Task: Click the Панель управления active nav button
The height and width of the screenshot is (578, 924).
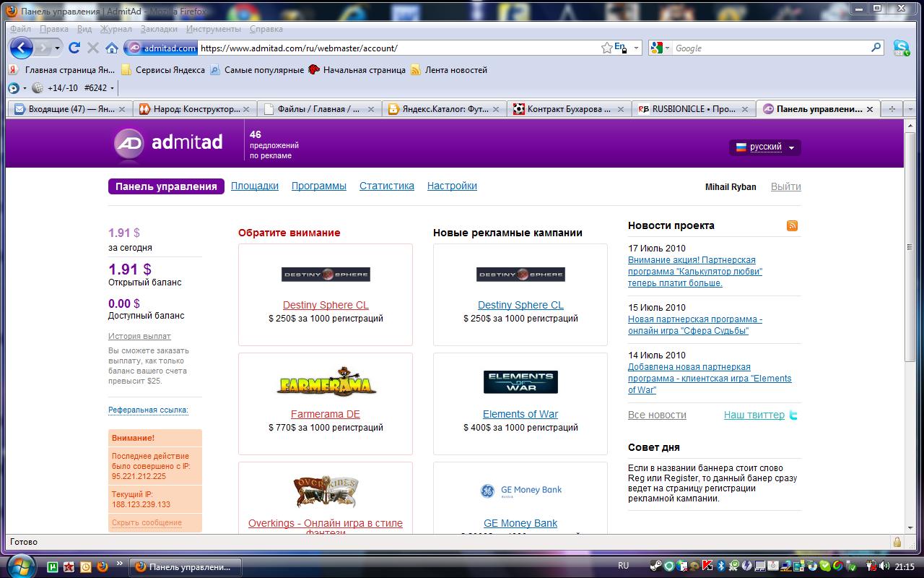Action: [166, 186]
